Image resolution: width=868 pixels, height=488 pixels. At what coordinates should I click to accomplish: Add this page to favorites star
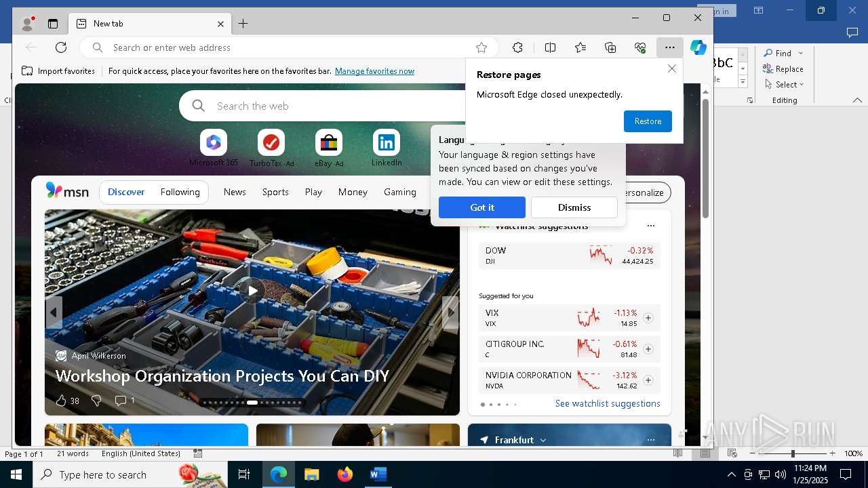coord(481,47)
